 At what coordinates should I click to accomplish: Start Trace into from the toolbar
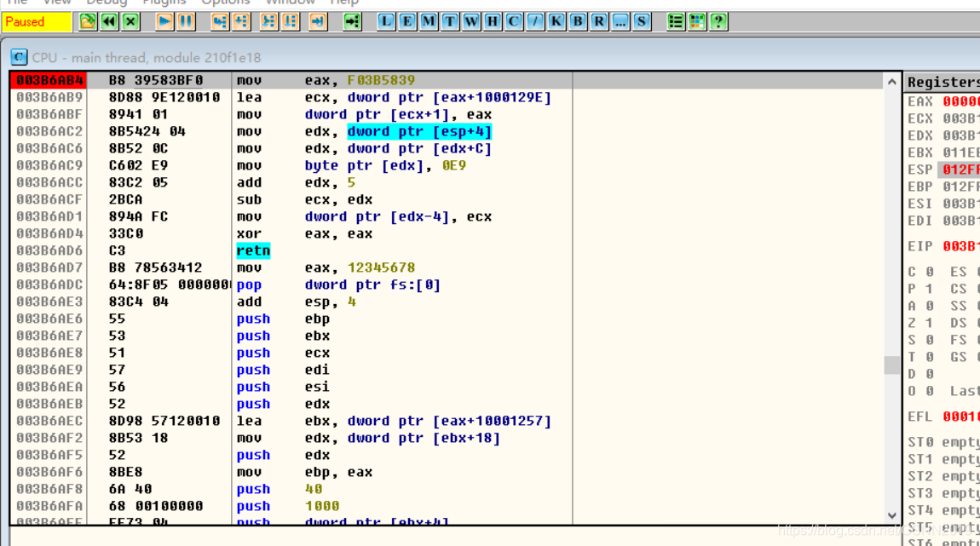(268, 22)
